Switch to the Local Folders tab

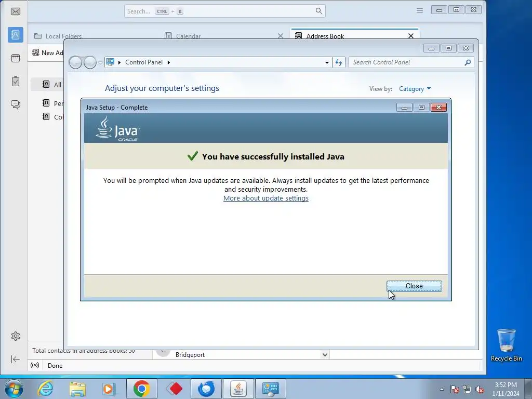[63, 36]
